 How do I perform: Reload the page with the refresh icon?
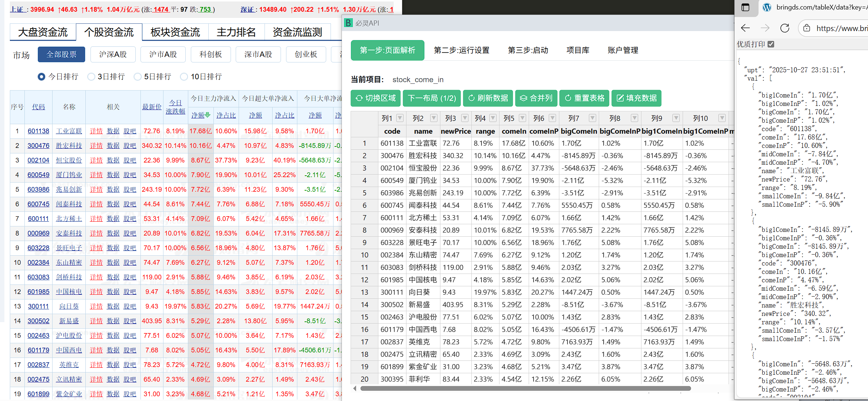[x=784, y=28]
